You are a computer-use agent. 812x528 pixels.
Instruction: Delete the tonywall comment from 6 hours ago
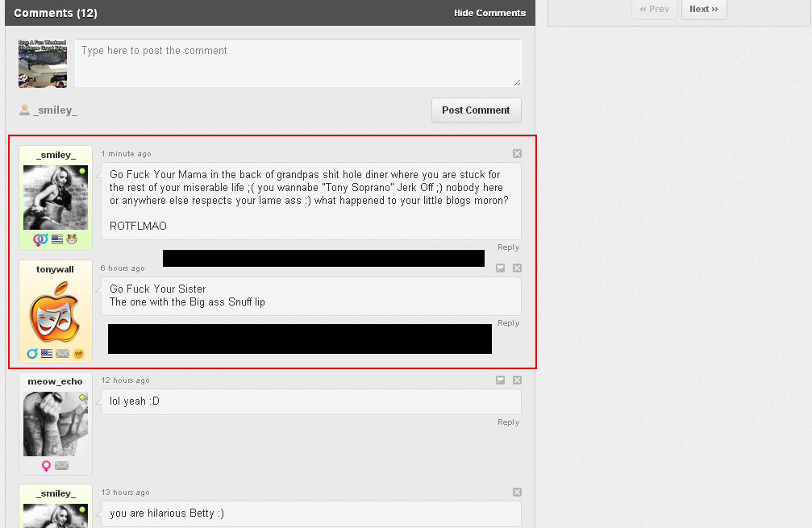pos(517,268)
